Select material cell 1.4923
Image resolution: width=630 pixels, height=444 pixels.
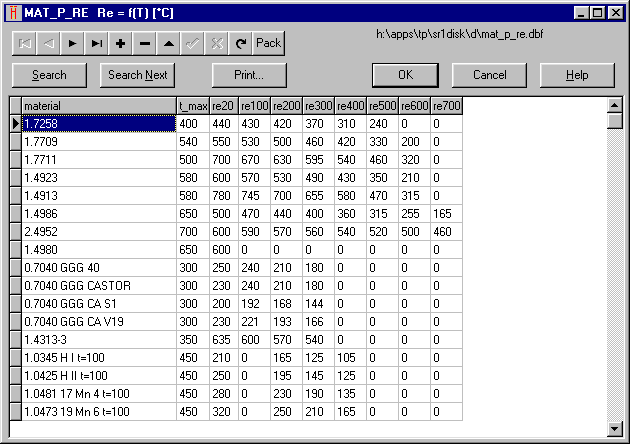98,178
